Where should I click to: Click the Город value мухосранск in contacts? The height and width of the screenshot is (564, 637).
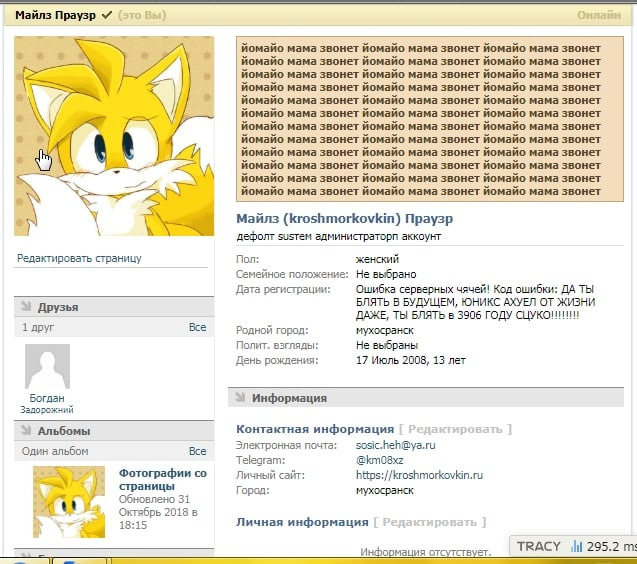click(384, 490)
